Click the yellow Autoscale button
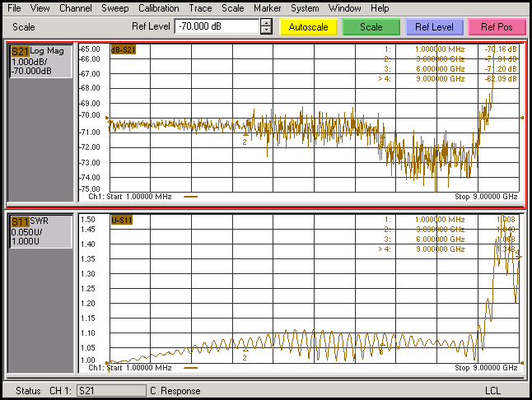The height and width of the screenshot is (400, 532). click(x=308, y=27)
